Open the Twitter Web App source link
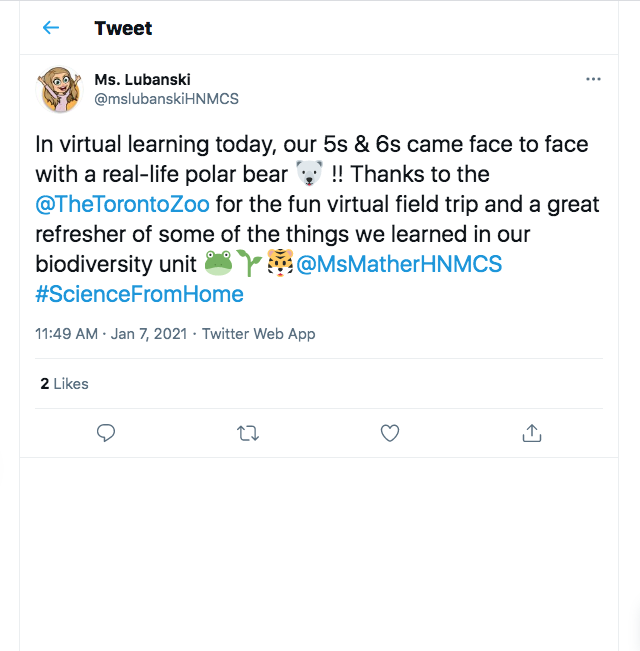 259,334
